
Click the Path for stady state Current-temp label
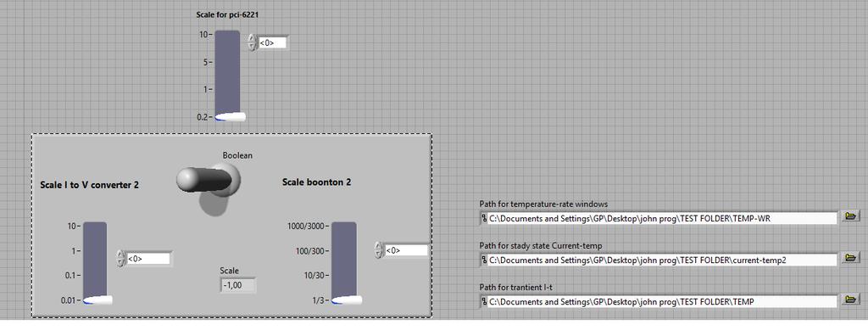540,245
